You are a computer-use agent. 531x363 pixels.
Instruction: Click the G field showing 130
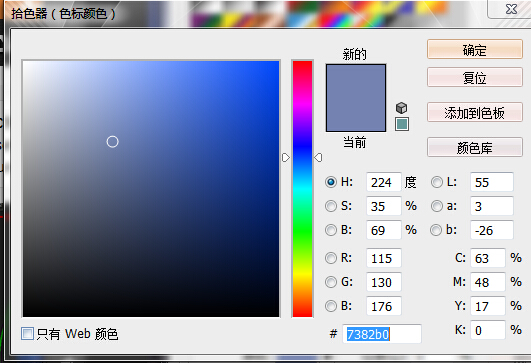coord(384,282)
